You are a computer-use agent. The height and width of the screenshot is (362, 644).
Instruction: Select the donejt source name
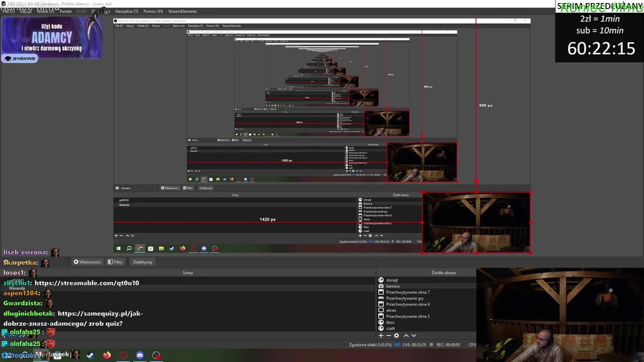pos(392,280)
